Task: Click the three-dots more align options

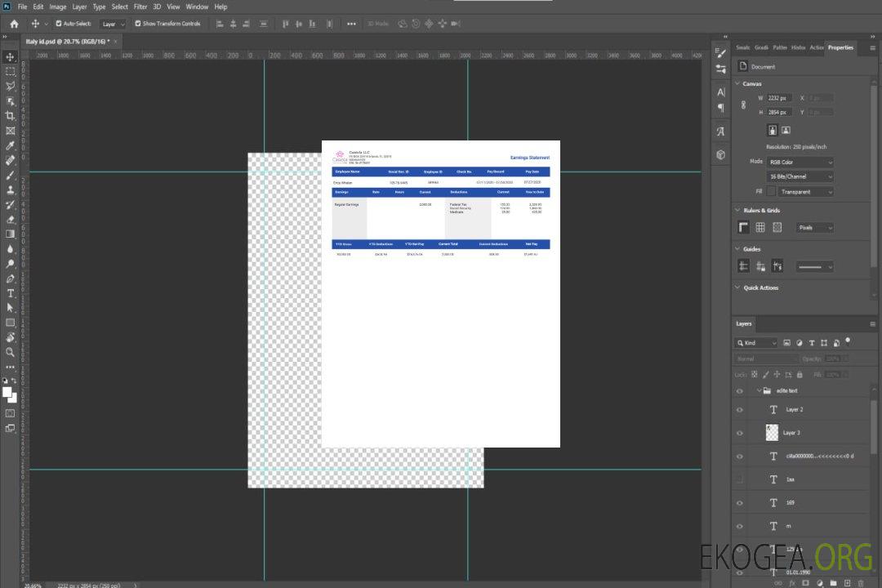Action: tap(351, 24)
